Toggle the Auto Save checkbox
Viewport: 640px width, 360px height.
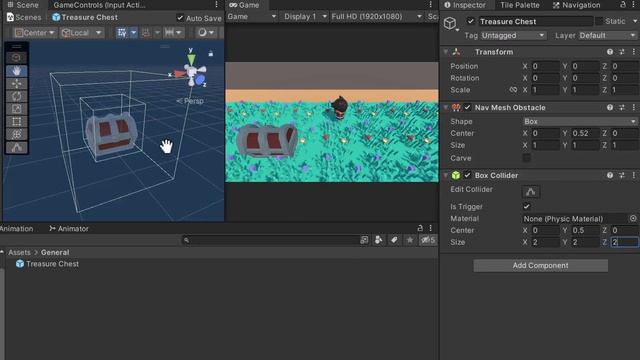click(180, 18)
